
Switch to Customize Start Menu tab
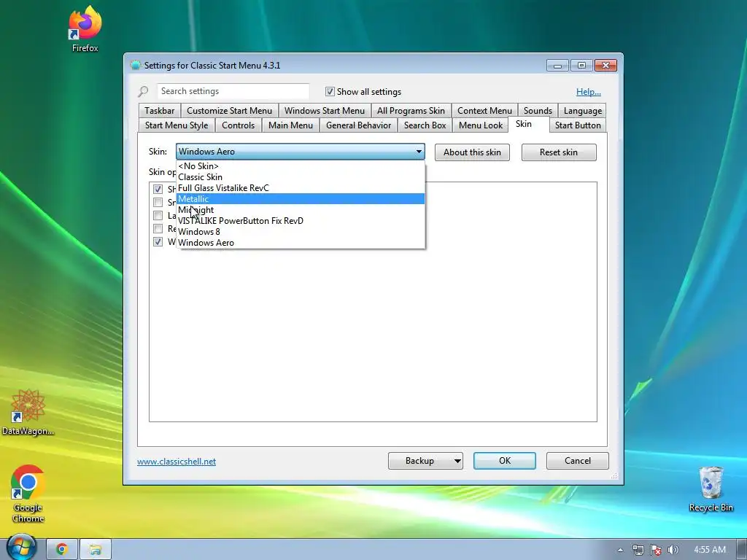pyautogui.click(x=229, y=111)
